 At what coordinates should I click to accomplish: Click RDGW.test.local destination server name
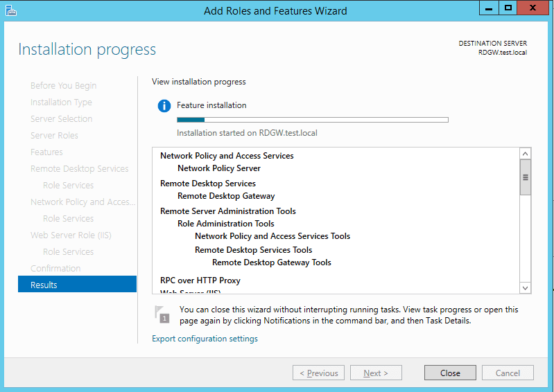point(503,53)
